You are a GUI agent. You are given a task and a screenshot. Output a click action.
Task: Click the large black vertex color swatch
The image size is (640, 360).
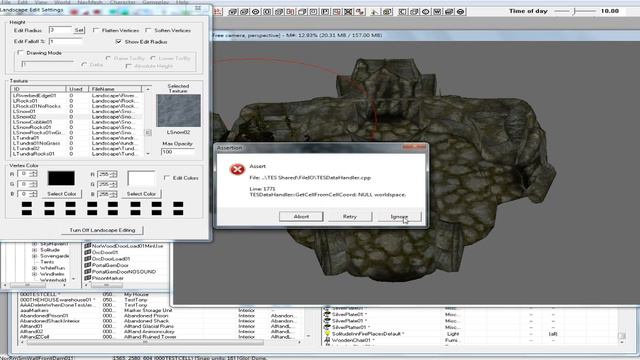(x=61, y=178)
